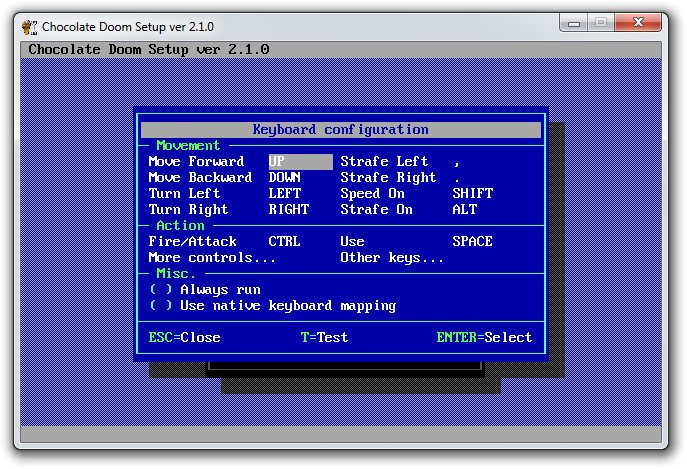Select the Move Forward UP key binding
This screenshot has width=687, height=469.
pos(299,162)
